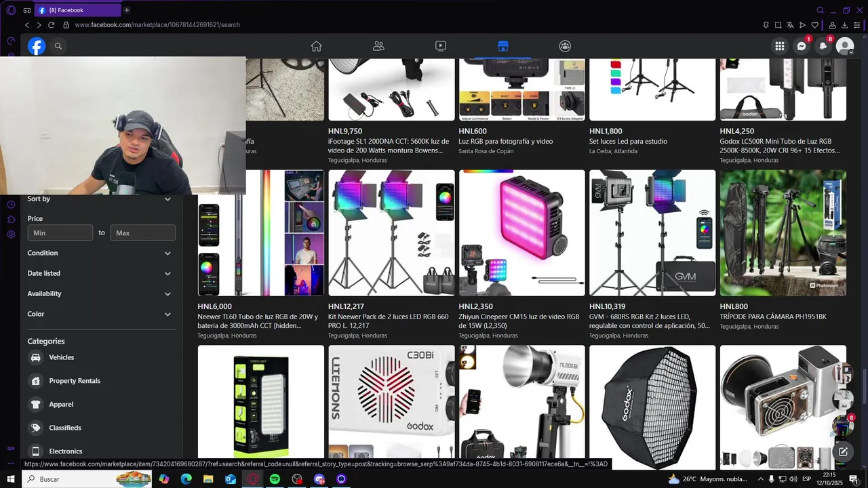The image size is (868, 488).
Task: Open the browser Easy Setup sliders icon
Action: tap(858, 25)
